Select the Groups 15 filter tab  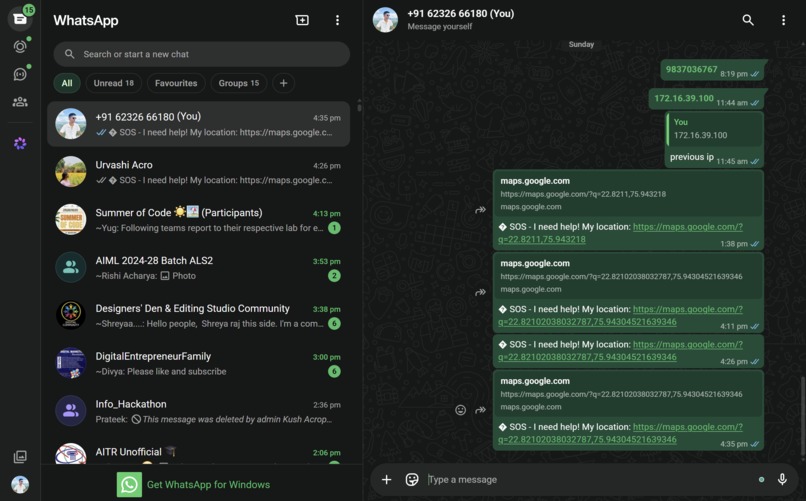click(239, 83)
